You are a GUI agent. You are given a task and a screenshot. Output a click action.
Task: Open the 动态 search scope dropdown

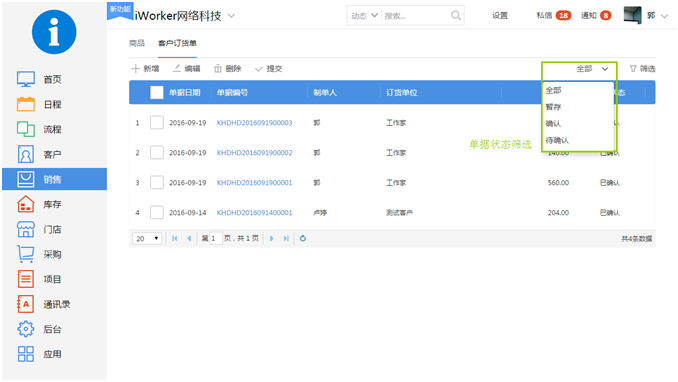coord(364,16)
